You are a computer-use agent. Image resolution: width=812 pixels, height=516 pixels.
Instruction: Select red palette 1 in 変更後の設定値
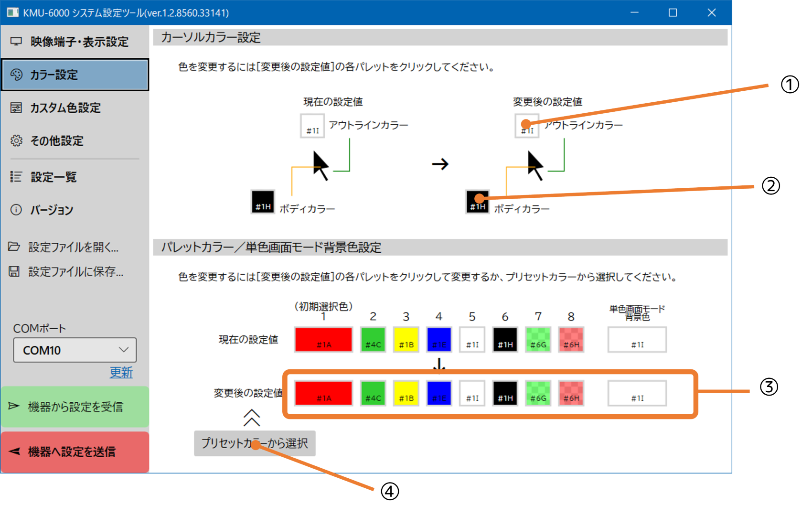coord(323,393)
